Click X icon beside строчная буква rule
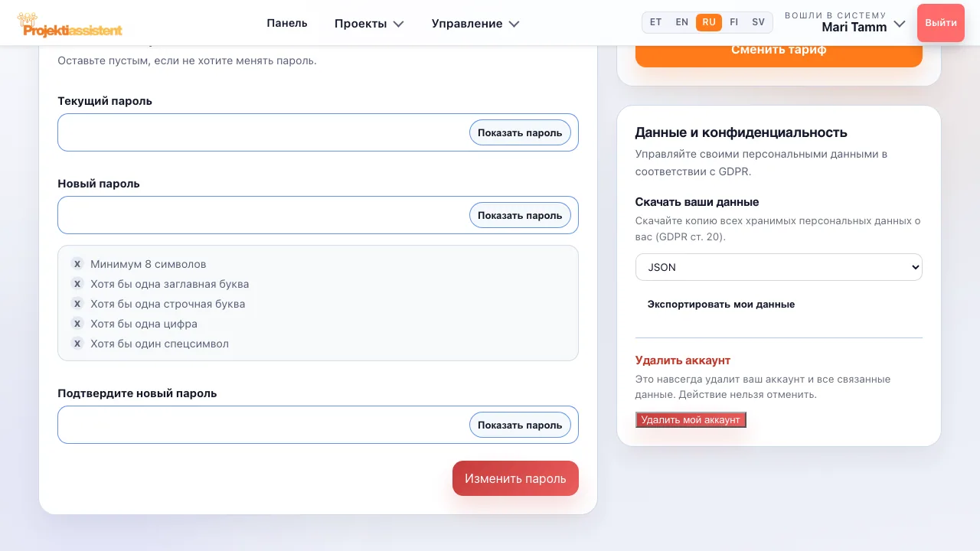Image resolution: width=980 pixels, height=551 pixels. [77, 304]
